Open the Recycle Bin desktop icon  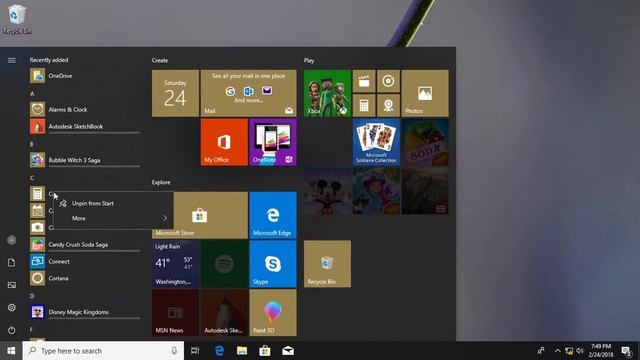pos(17,19)
